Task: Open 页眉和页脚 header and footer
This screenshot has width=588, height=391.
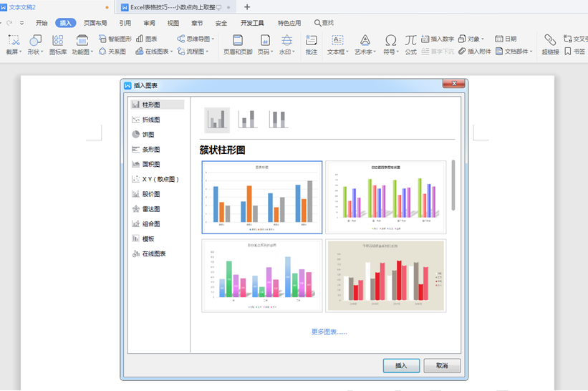Action: [238, 44]
